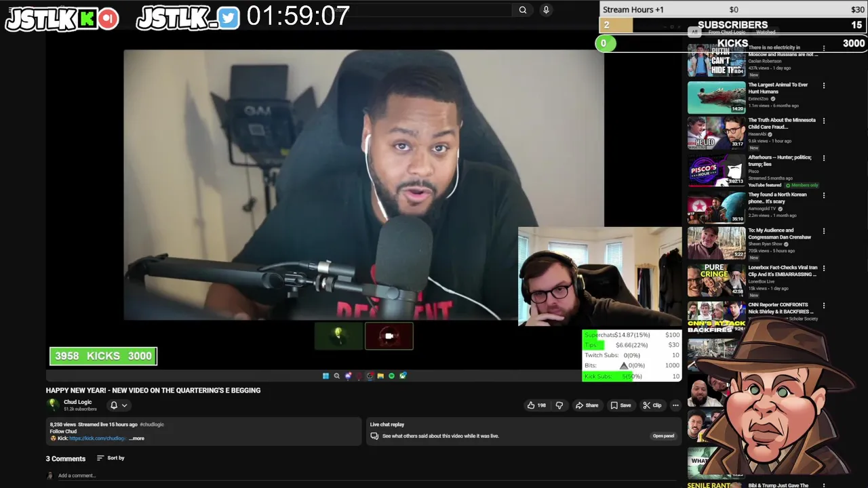
Task: Click the Superchats green progress bar
Action: pyautogui.click(x=590, y=335)
